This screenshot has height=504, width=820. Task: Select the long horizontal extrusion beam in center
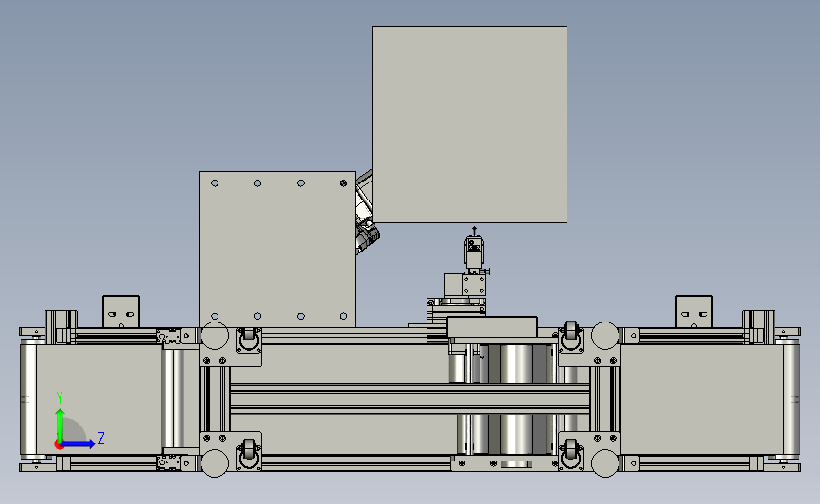410,399
